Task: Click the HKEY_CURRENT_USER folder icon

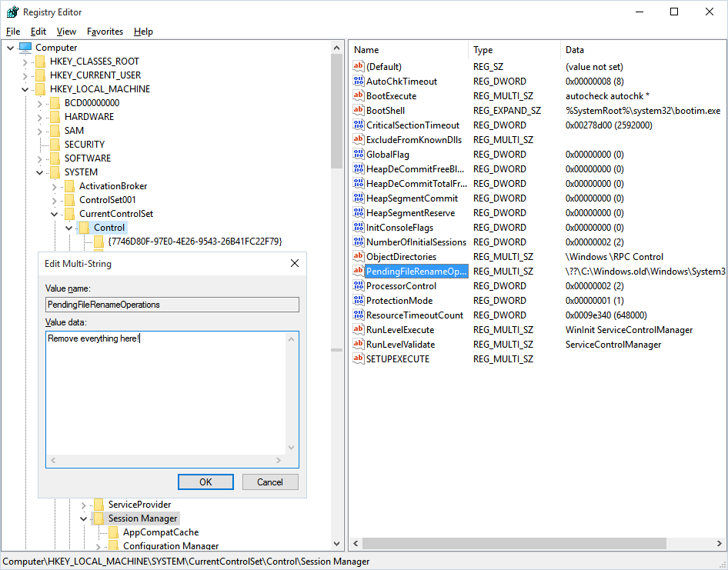Action: (x=40, y=75)
